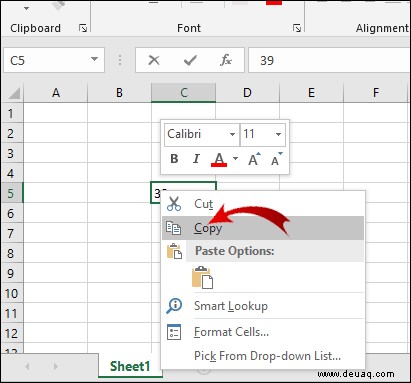Open the font size 11 dropdown

pos(278,135)
